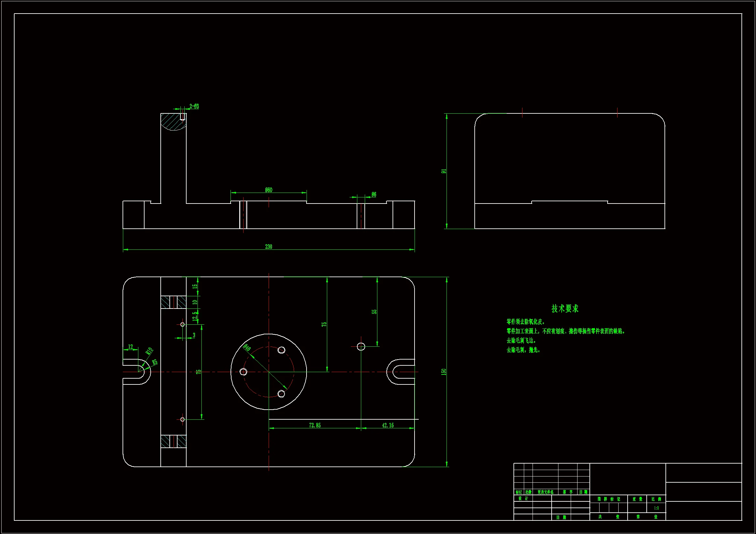Click the 技术要求 heading text
The height and width of the screenshot is (534, 756).
(565, 308)
